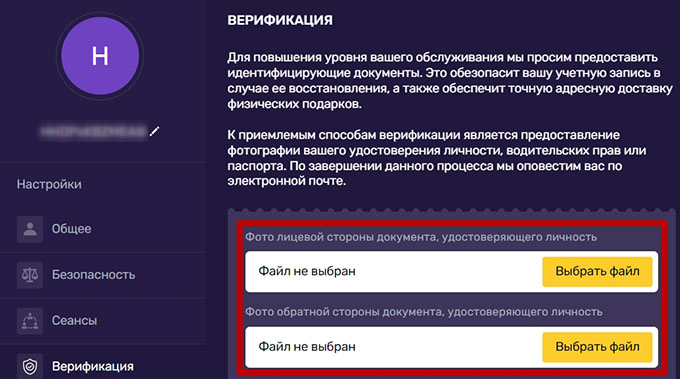Choose file for back side of document
Screen dimensions: 680x379
coord(597,347)
